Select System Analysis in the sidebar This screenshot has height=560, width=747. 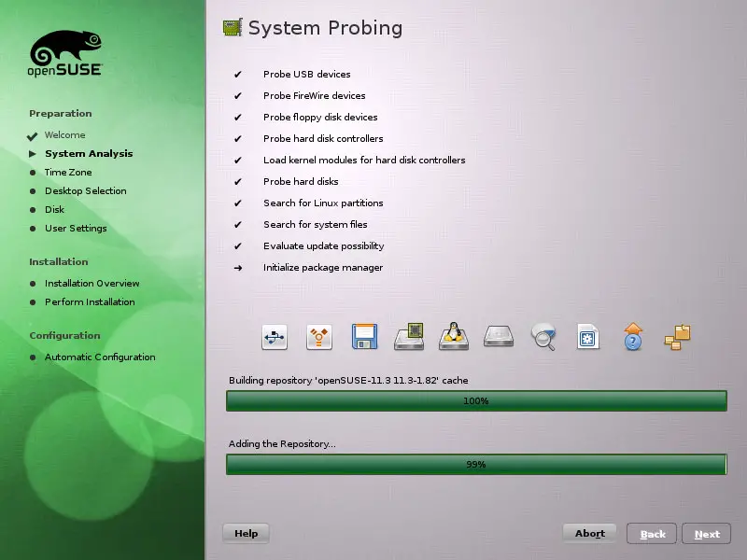coord(89,153)
